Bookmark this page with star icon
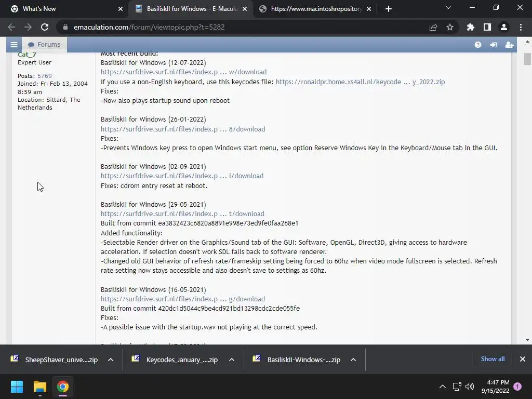The width and height of the screenshot is (532, 399). tap(450, 27)
